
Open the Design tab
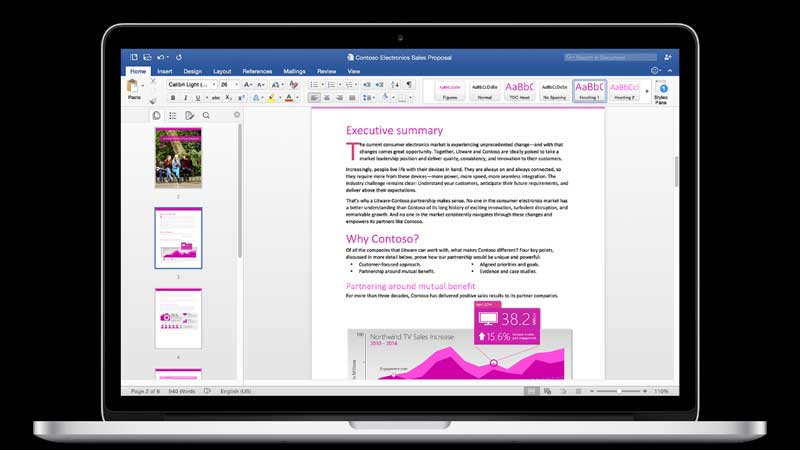point(192,71)
